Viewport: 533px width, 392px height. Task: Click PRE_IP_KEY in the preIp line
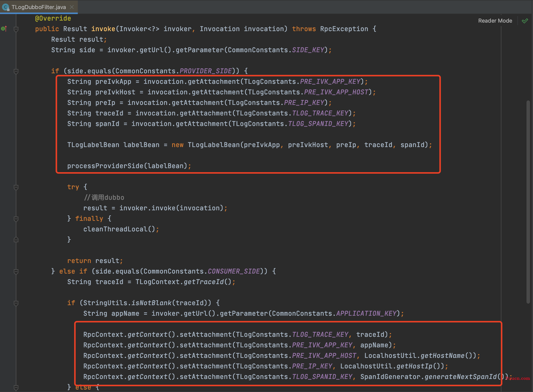(x=304, y=103)
